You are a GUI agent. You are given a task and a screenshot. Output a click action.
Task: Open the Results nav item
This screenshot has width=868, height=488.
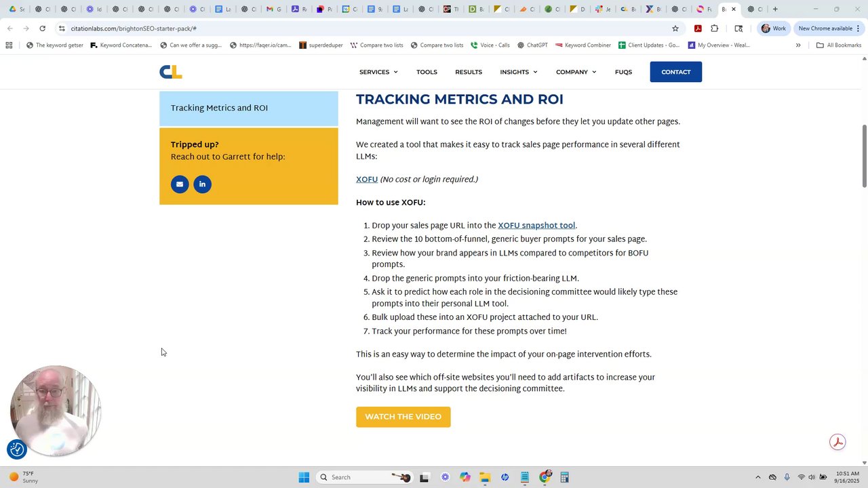tap(469, 72)
